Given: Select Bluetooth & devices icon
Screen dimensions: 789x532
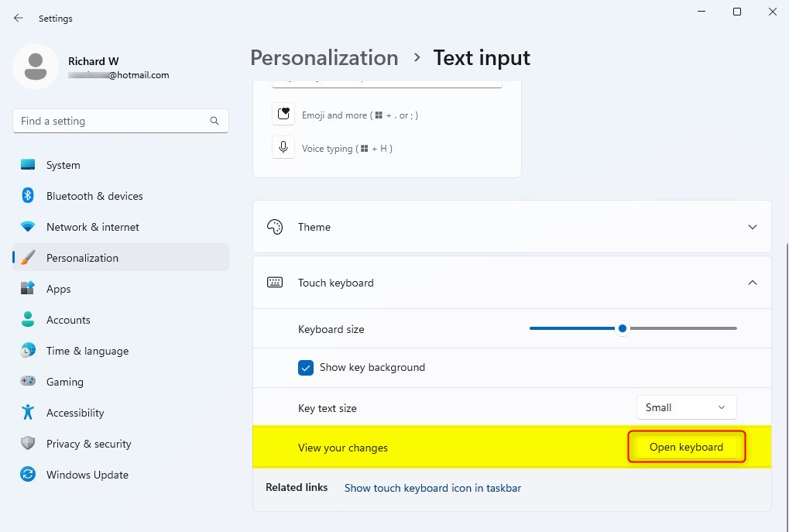Looking at the screenshot, I should 28,196.
